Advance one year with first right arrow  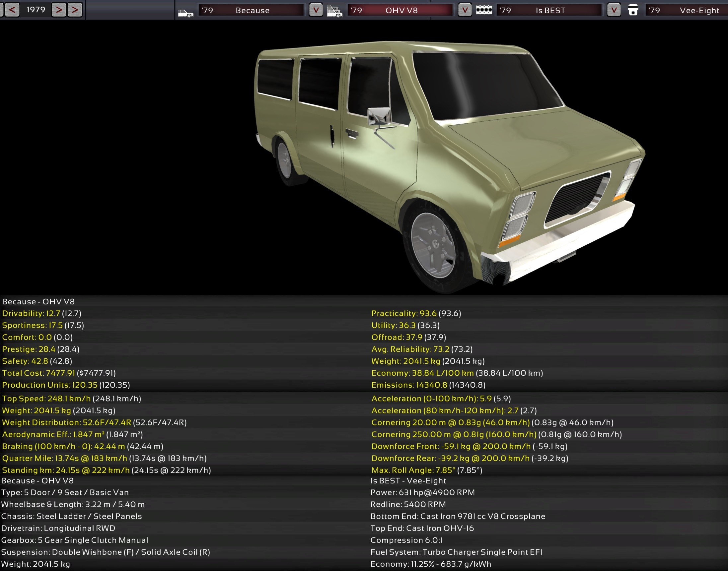pos(59,9)
